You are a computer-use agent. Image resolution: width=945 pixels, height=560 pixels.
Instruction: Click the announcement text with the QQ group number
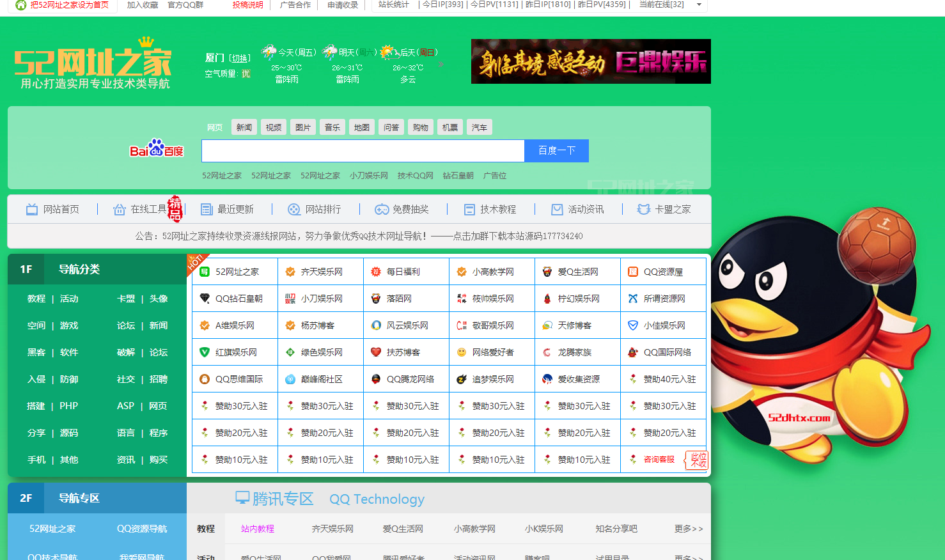(359, 236)
